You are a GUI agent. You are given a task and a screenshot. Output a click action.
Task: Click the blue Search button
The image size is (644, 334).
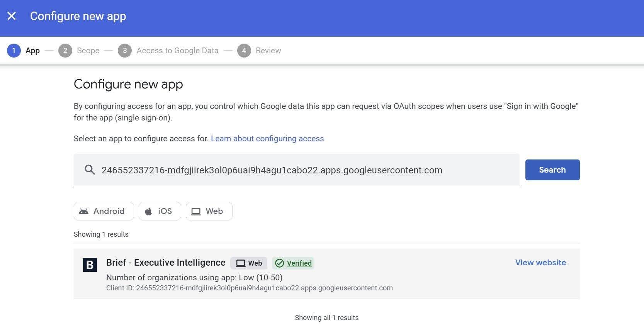tap(552, 170)
